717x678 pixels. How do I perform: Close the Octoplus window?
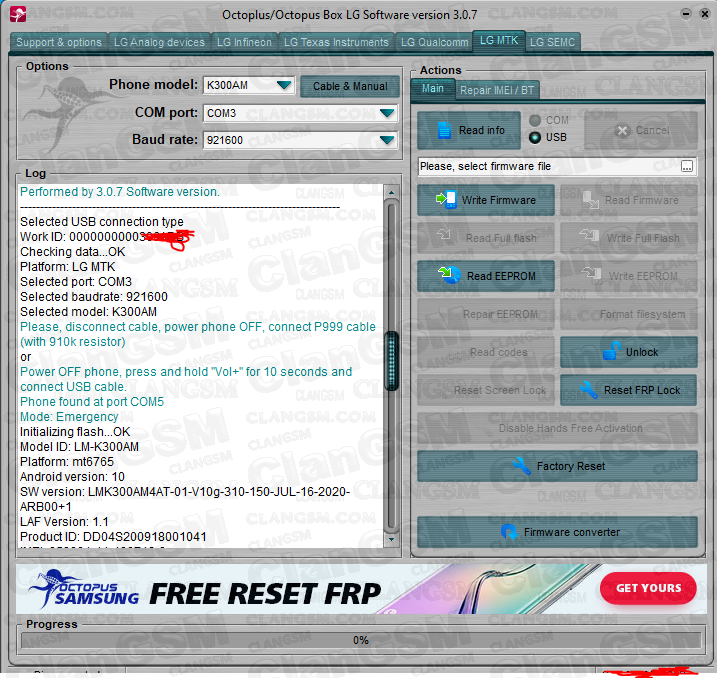[705, 14]
